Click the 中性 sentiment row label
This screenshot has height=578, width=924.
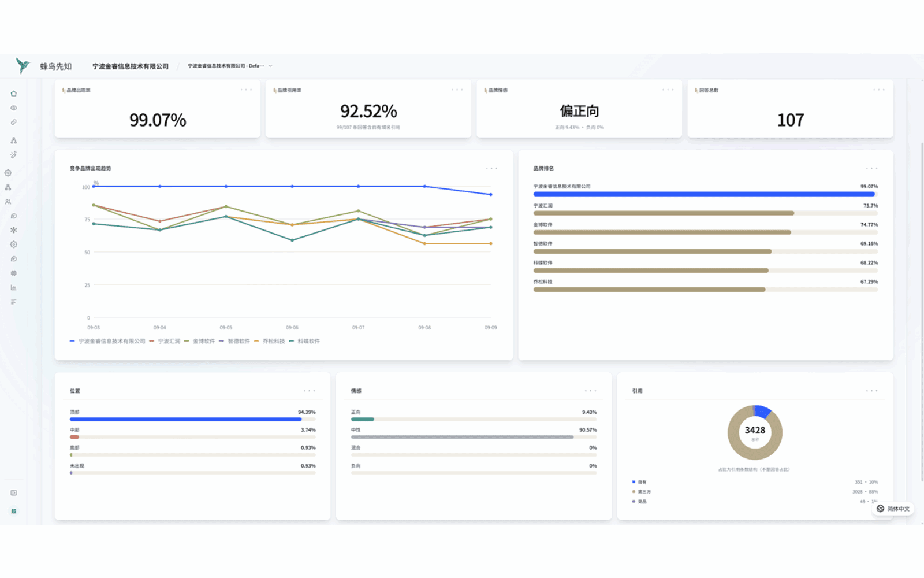pyautogui.click(x=356, y=430)
